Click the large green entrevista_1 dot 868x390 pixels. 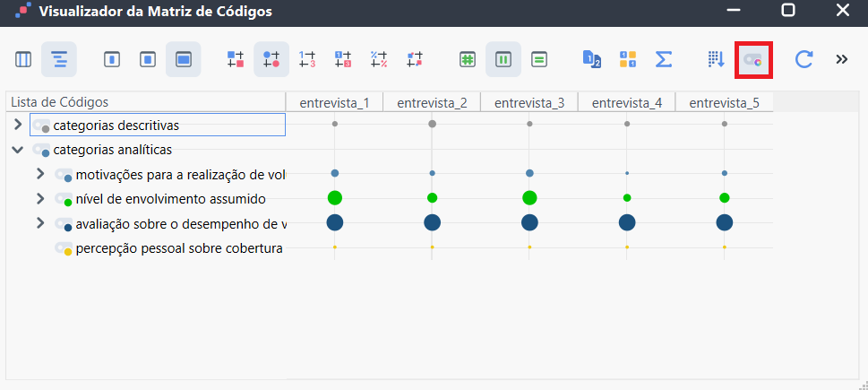pyautogui.click(x=334, y=197)
